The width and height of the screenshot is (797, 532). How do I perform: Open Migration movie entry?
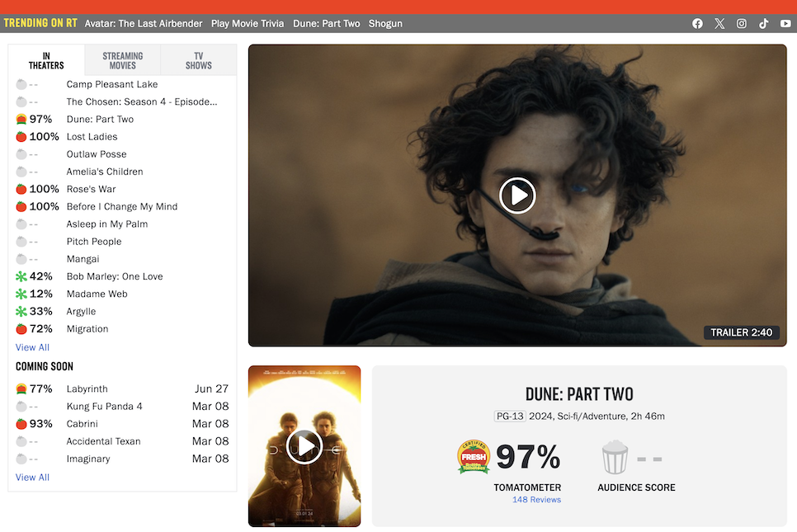[87, 329]
